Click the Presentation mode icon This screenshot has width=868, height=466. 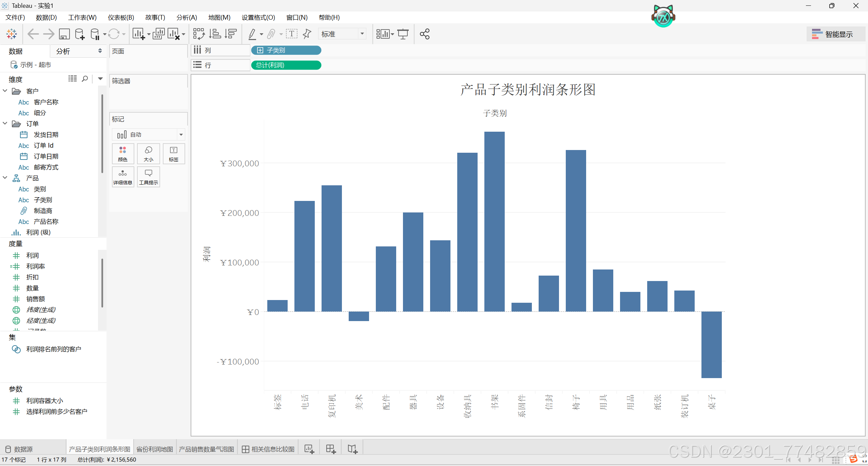point(403,34)
